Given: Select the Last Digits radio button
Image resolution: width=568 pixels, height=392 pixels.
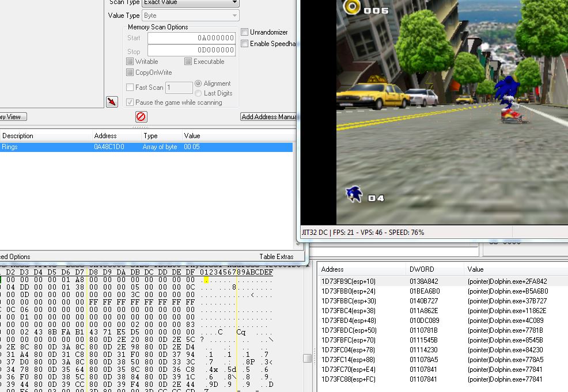Looking at the screenshot, I should [x=199, y=93].
